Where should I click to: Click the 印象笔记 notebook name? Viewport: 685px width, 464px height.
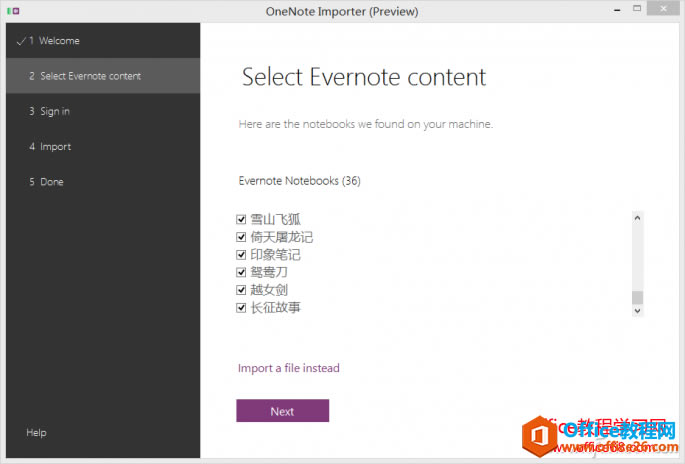[276, 255]
